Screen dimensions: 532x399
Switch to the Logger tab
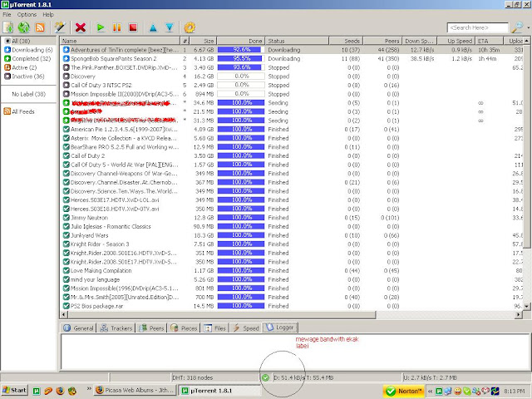pyautogui.click(x=280, y=328)
